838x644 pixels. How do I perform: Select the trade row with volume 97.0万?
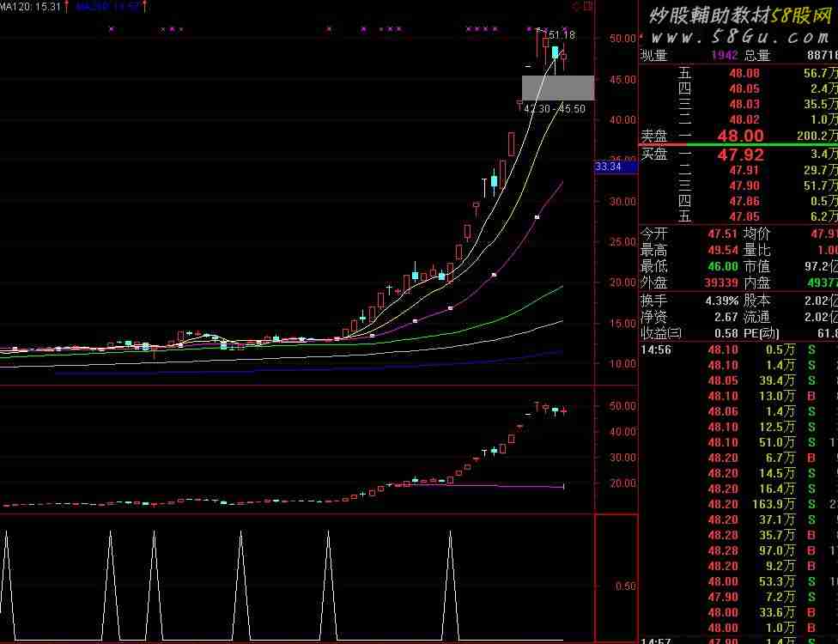pyautogui.click(x=738, y=551)
